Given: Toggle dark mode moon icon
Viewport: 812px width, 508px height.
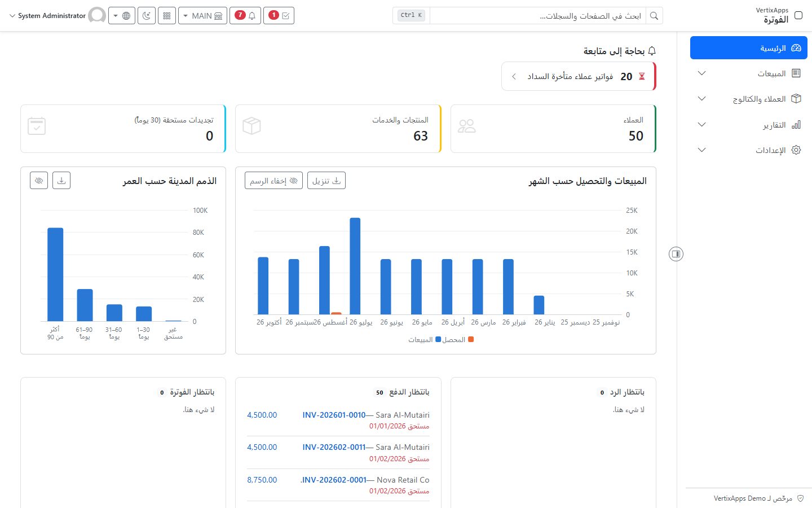Looking at the screenshot, I should pyautogui.click(x=147, y=16).
